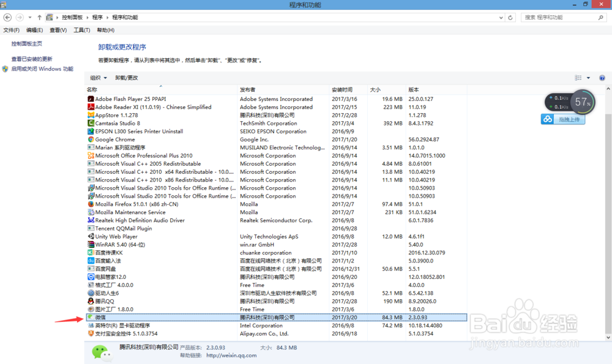Click the Realtek Audio Driver icon
612x364 pixels.
(x=91, y=220)
